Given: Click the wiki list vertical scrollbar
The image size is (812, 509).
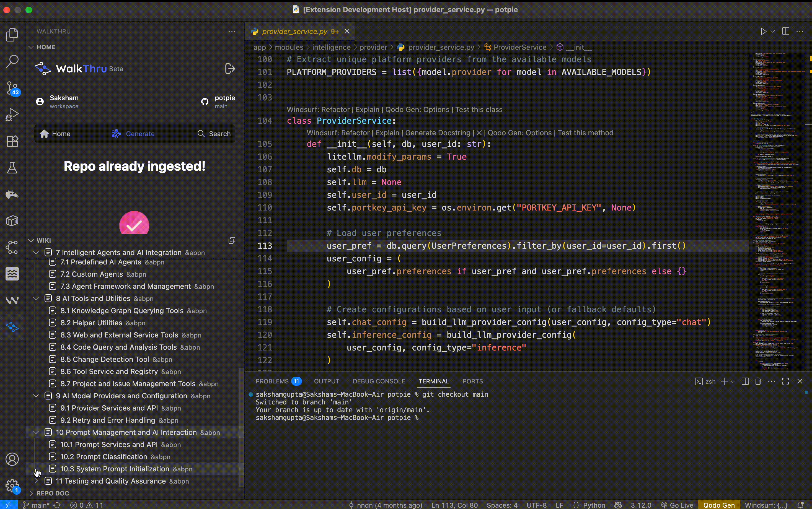Looking at the screenshot, I should coord(241,427).
